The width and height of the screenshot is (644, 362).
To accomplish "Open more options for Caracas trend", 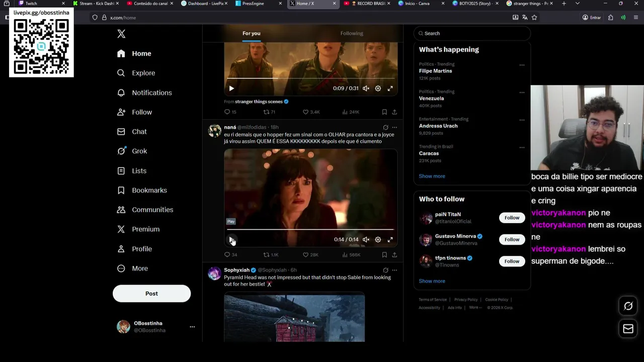I will pos(522,147).
